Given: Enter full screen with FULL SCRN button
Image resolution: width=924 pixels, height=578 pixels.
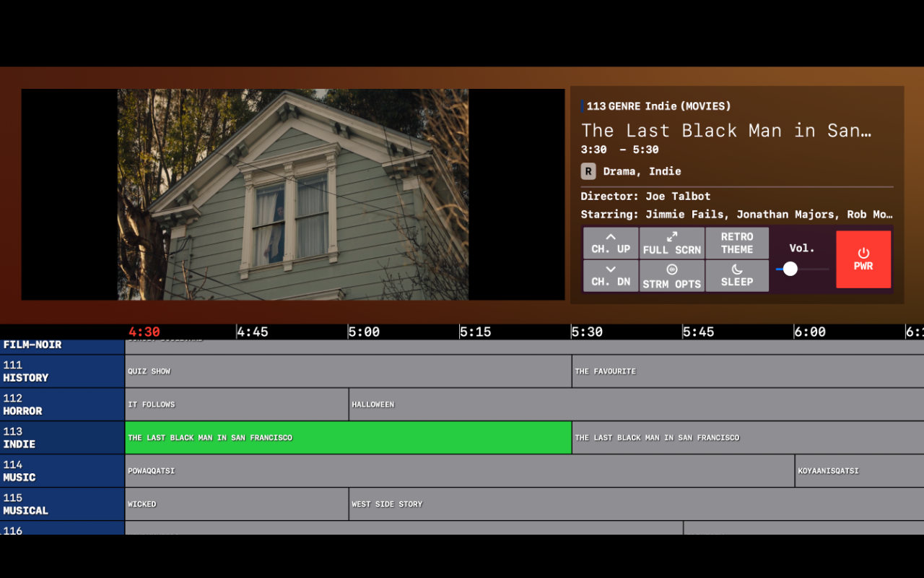Looking at the screenshot, I should point(672,243).
